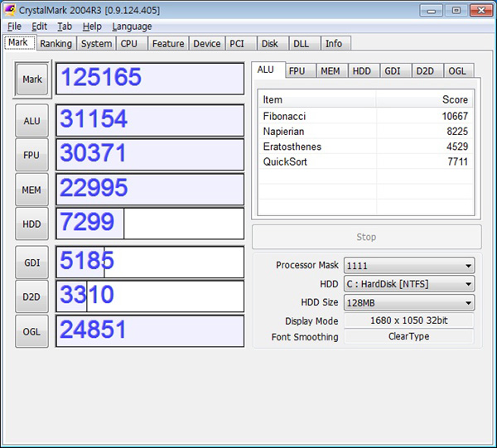The height and width of the screenshot is (448, 497).
Task: Switch to the Ranking tab
Action: [56, 43]
